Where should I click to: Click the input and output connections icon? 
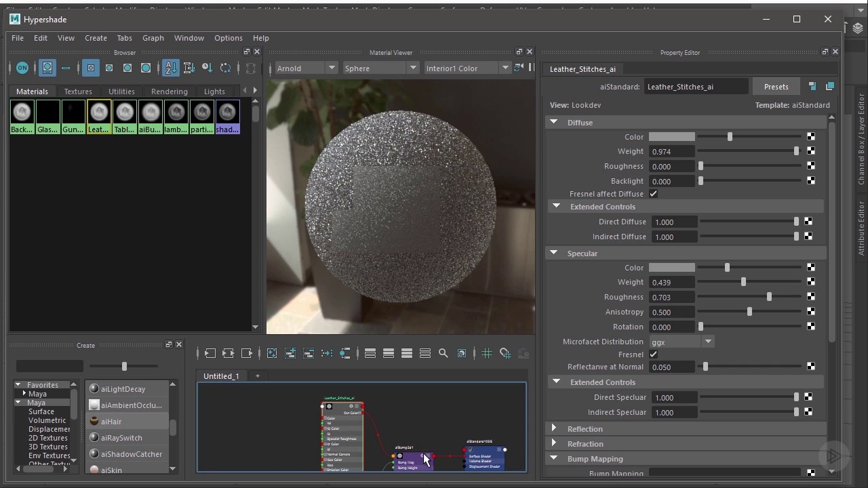[229, 353]
